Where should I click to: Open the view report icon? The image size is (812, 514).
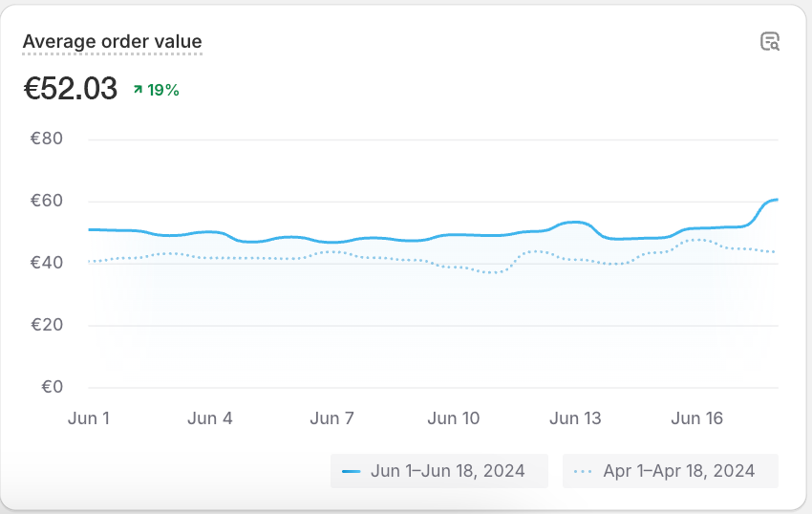769,41
